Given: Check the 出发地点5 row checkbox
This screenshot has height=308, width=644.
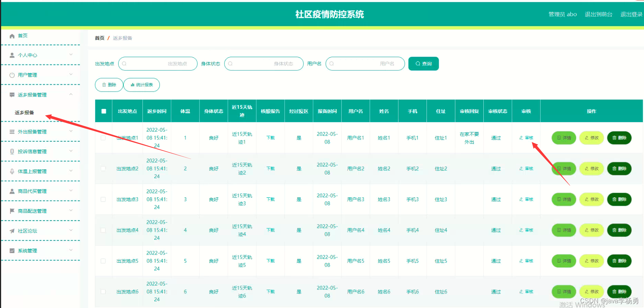Looking at the screenshot, I should (103, 261).
